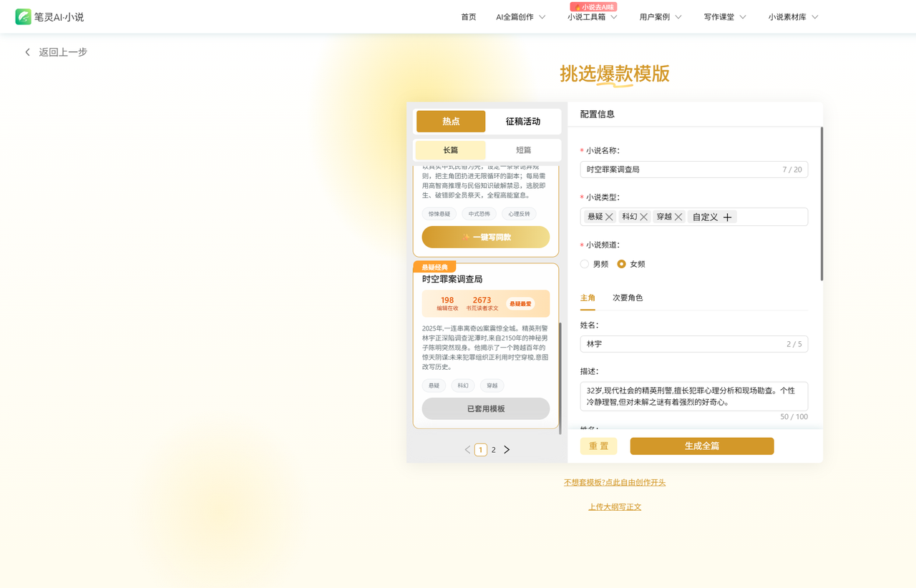Go to the next template page arrow

click(x=507, y=450)
